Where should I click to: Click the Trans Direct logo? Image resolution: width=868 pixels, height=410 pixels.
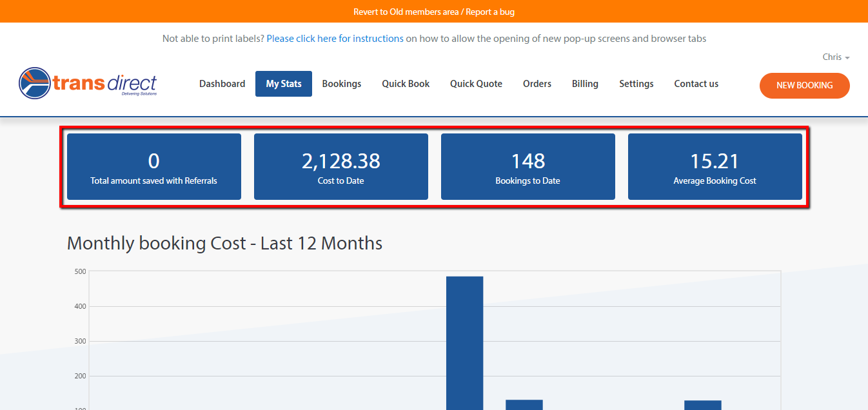[88, 83]
